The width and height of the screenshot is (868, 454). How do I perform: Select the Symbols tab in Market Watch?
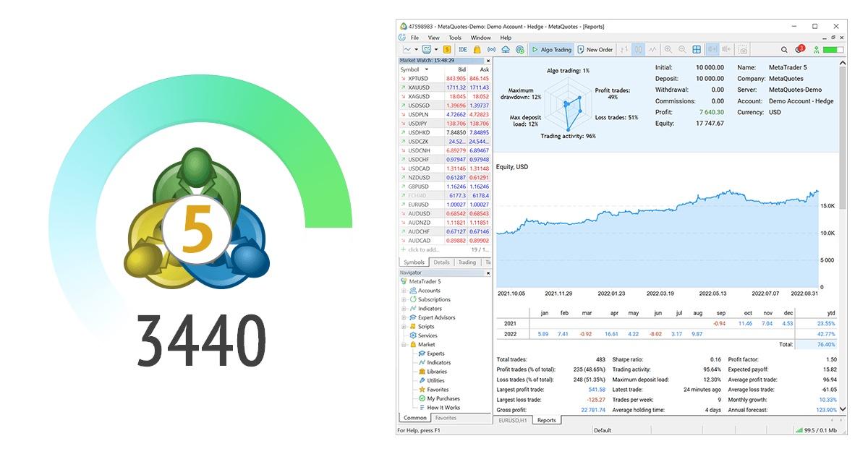click(x=414, y=262)
